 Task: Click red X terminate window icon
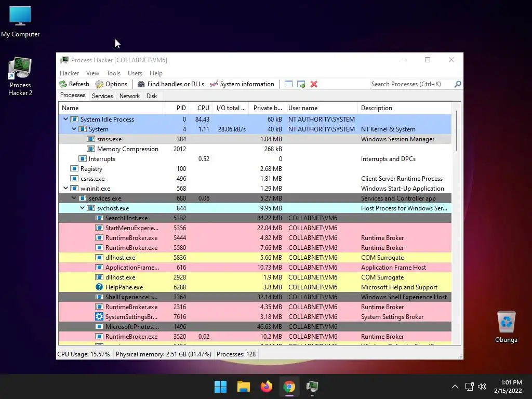tap(314, 84)
